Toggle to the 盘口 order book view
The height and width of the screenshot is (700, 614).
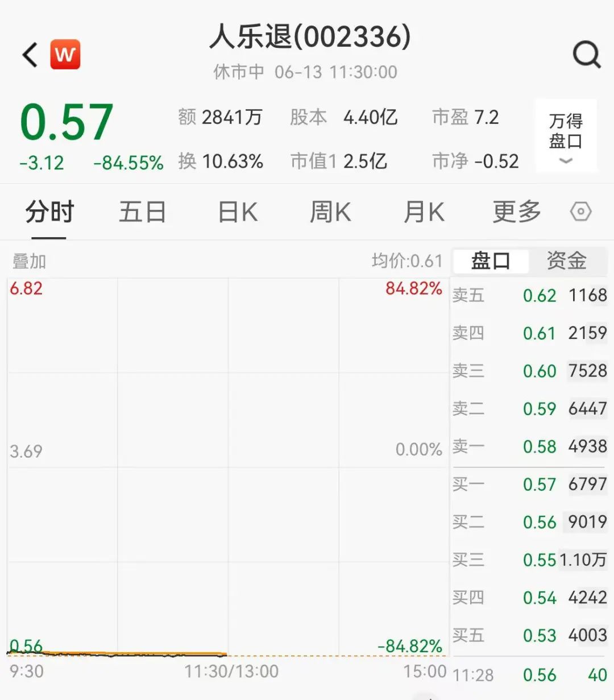click(491, 261)
